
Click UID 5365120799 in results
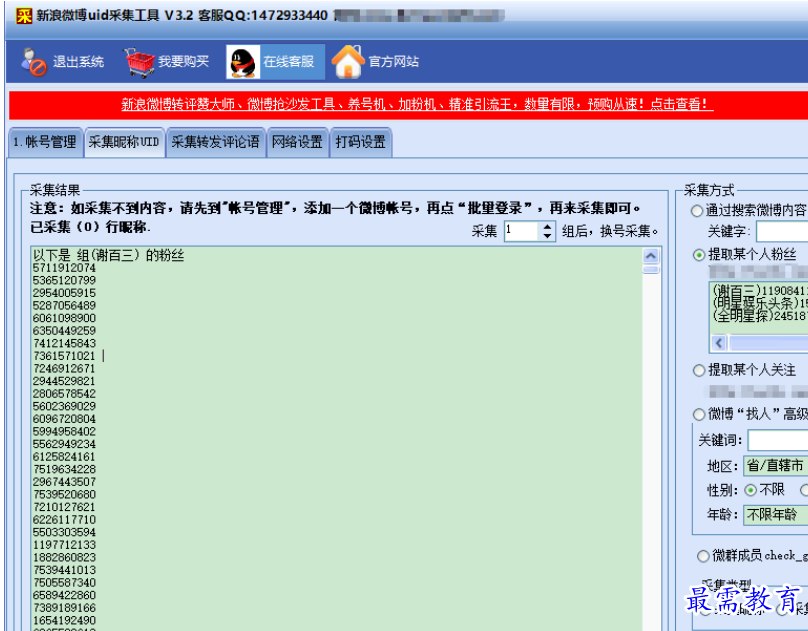64,281
